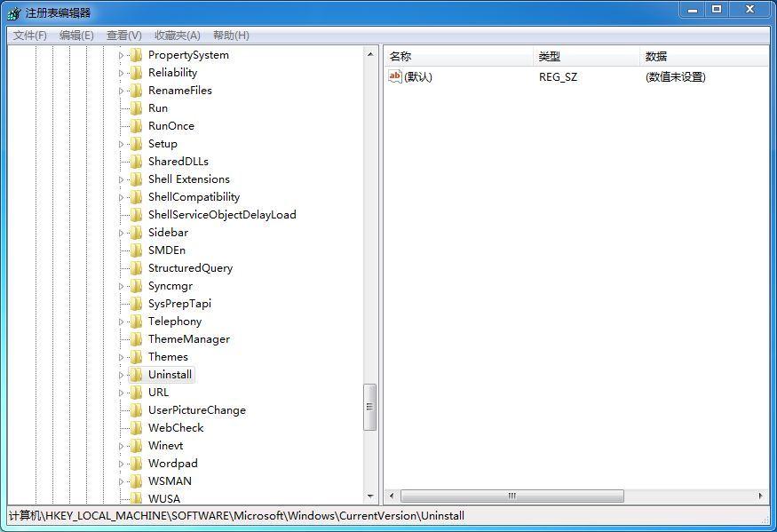Expand the Wordpad key arrow
This screenshot has width=777, height=532.
click(x=122, y=465)
